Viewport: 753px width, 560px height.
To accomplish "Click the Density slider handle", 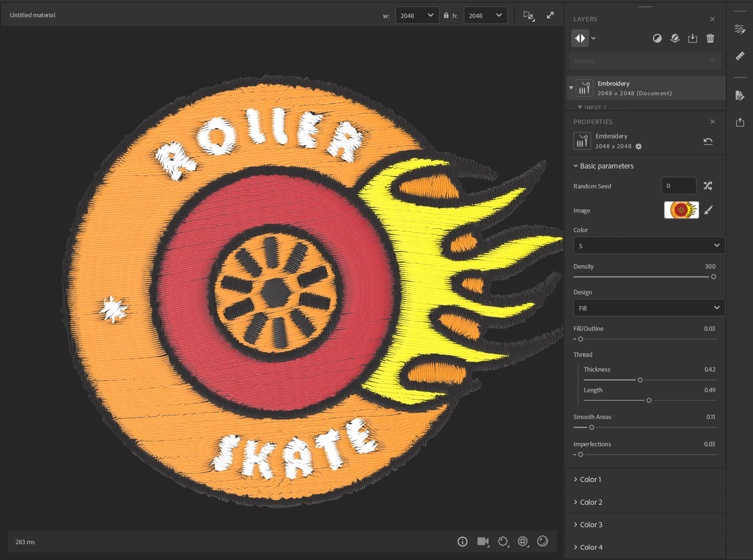I will click(x=713, y=277).
